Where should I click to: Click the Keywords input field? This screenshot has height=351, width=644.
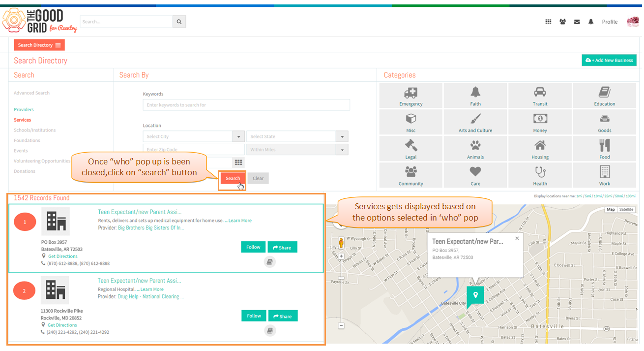click(x=246, y=105)
